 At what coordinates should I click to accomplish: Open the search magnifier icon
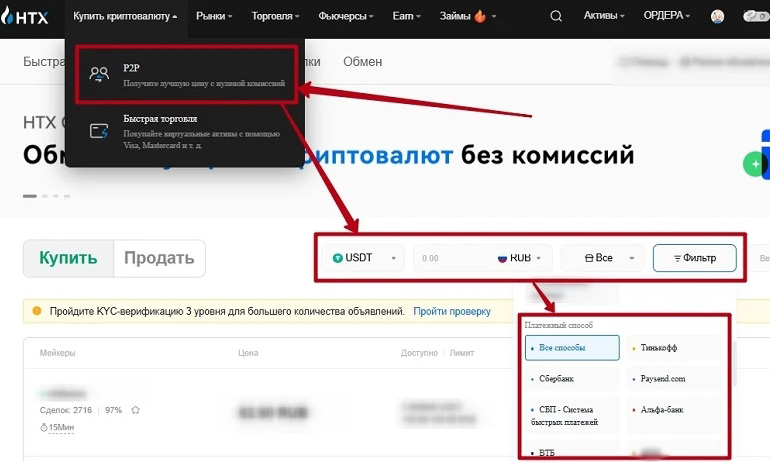point(556,16)
